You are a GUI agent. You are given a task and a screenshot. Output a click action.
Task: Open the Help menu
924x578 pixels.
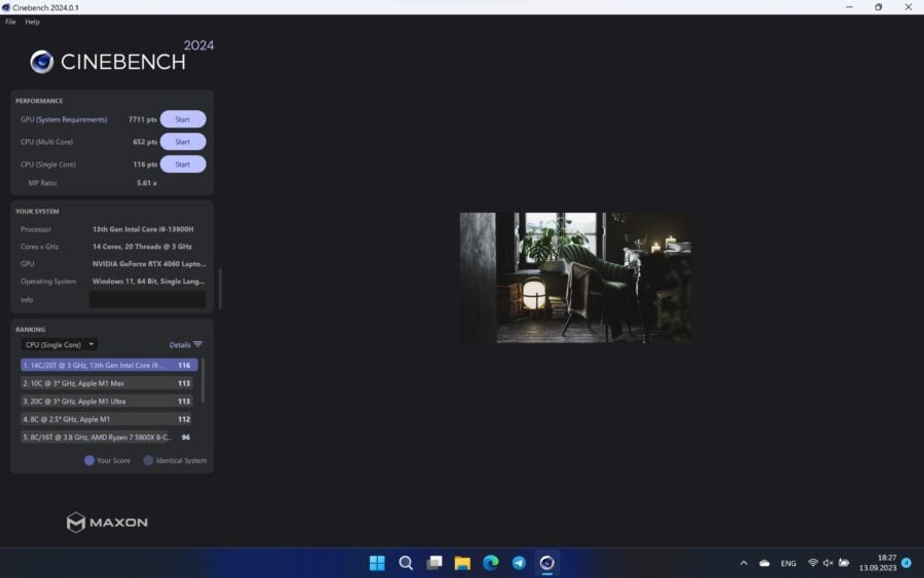pos(32,22)
